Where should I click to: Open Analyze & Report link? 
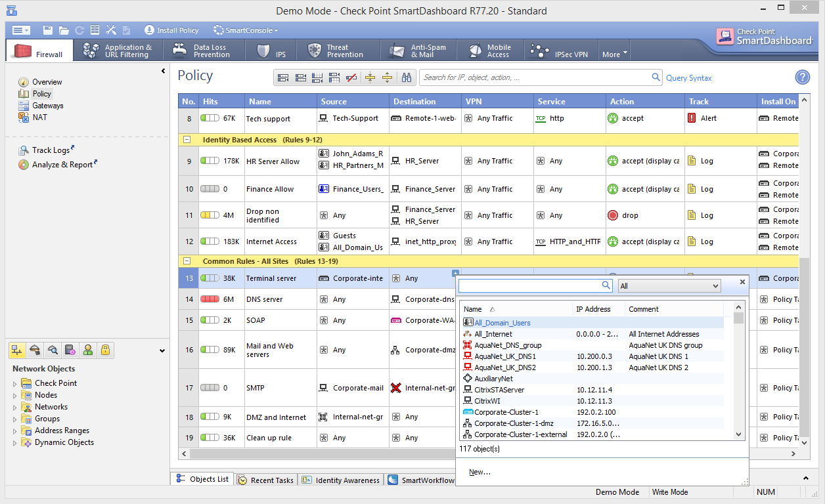click(x=62, y=165)
